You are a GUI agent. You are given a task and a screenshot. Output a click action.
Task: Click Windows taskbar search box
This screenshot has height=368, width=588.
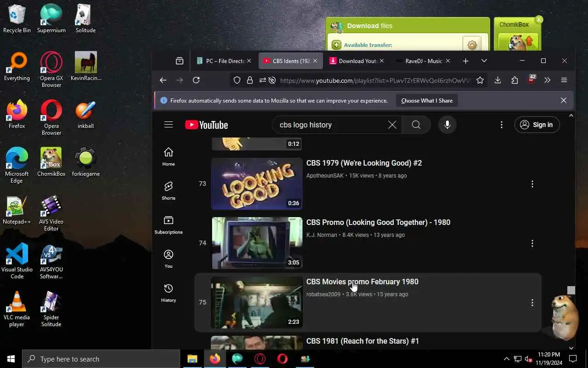tap(101, 359)
